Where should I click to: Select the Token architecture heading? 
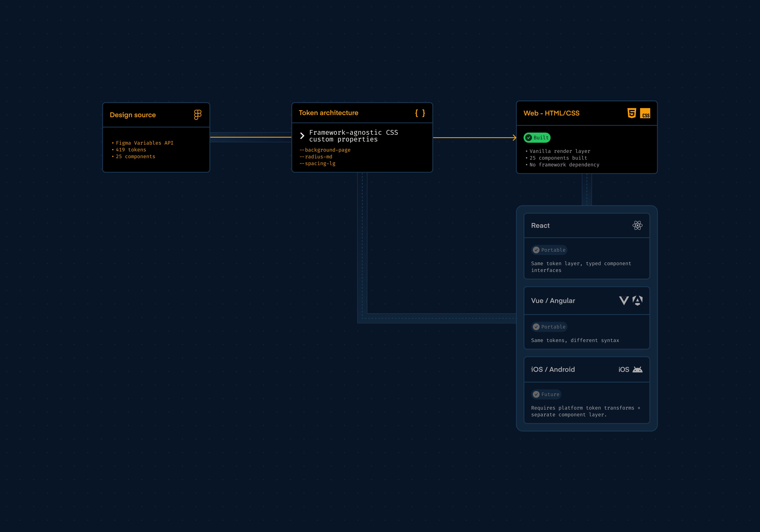pos(328,113)
